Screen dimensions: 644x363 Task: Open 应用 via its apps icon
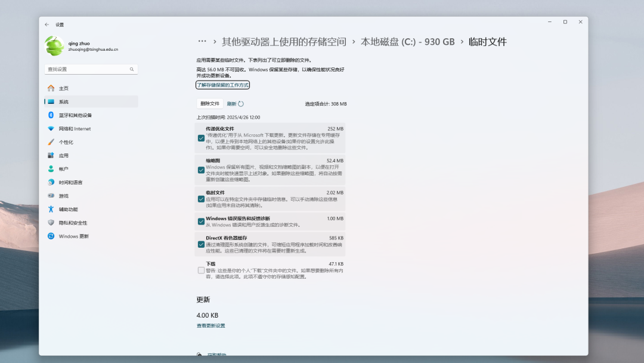coord(51,155)
